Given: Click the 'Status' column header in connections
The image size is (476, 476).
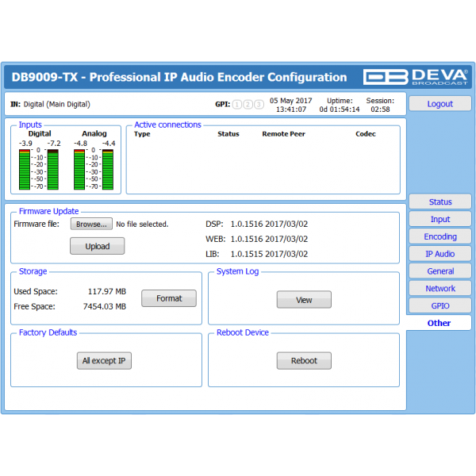Looking at the screenshot, I should click(228, 134).
